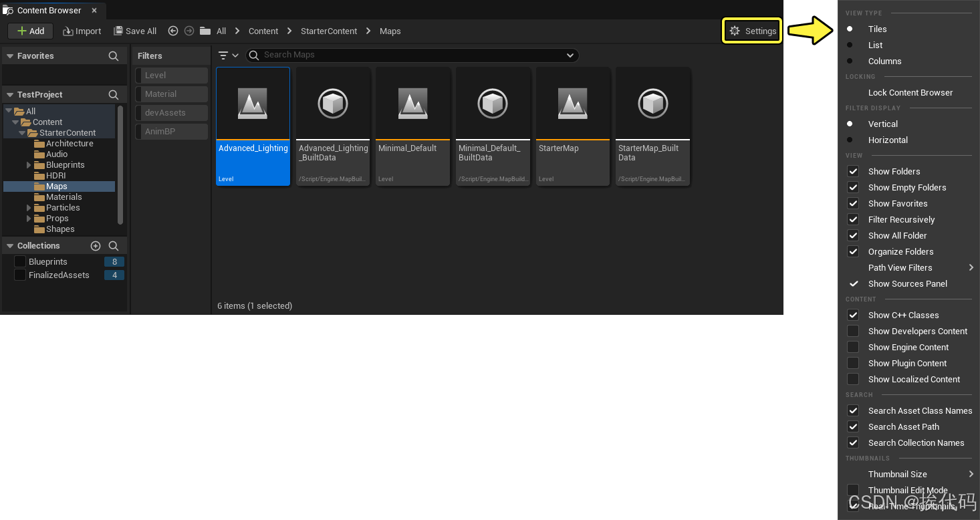Click the TestProject search magnifier icon

tap(114, 95)
